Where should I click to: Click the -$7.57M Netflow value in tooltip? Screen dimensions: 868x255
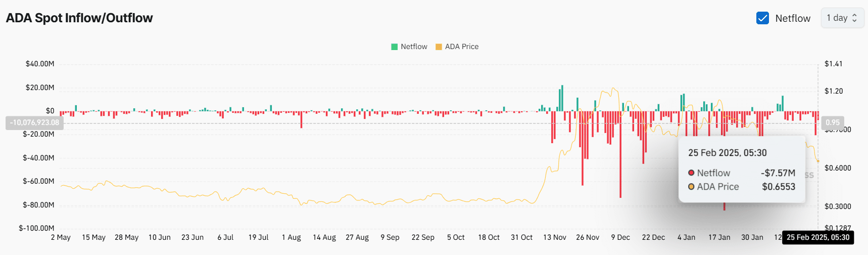(x=778, y=173)
